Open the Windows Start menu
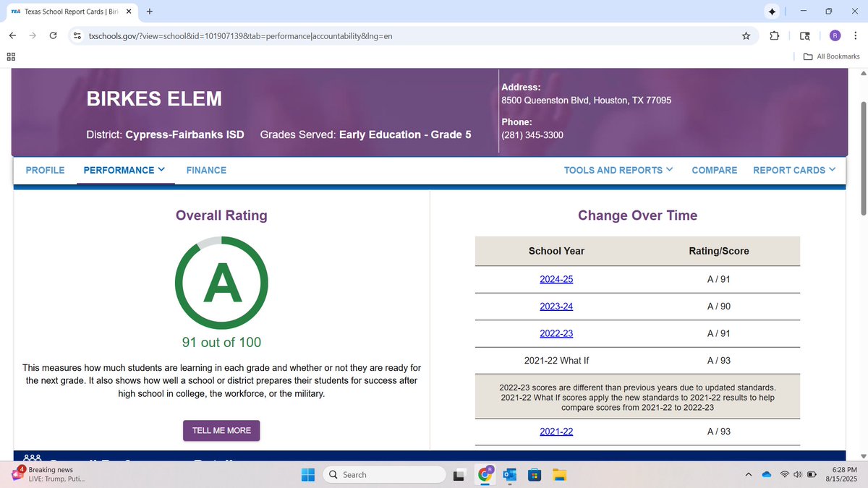This screenshot has width=868, height=488. (308, 475)
